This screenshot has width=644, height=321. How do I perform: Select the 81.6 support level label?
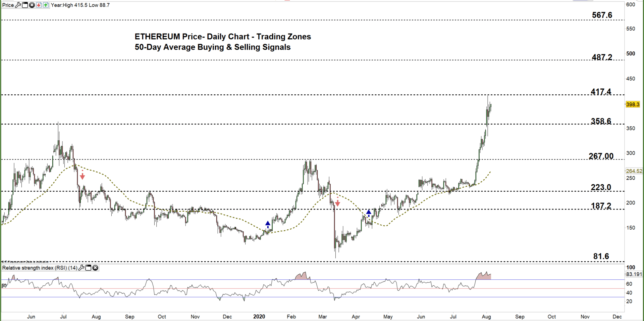point(601,257)
